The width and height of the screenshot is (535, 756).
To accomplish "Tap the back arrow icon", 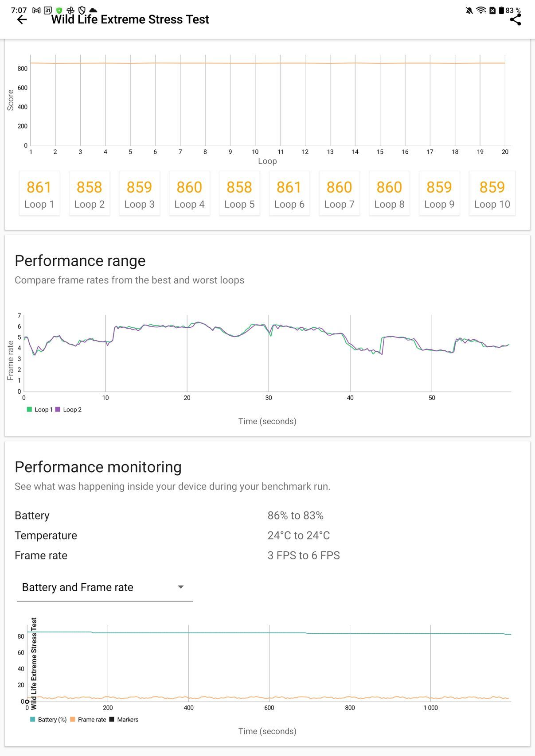I will [x=22, y=19].
